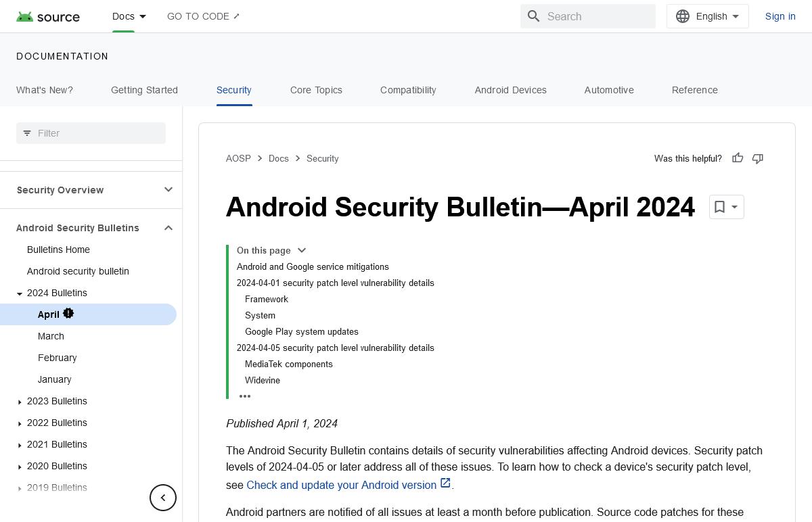Open the Reference tab
Screen dimensions: 812x522
coord(695,90)
